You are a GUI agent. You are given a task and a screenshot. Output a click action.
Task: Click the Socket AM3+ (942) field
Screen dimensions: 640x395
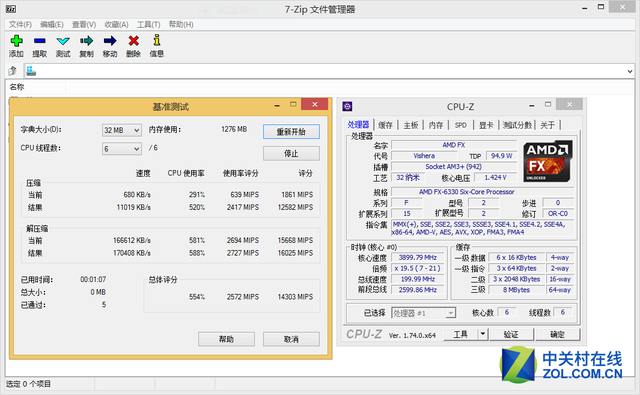(x=453, y=166)
